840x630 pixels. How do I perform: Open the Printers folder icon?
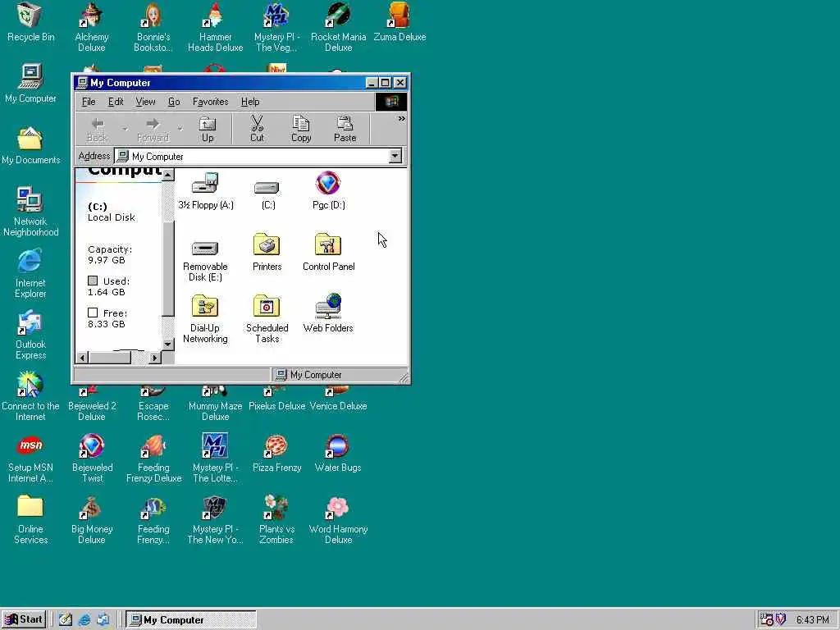pos(267,253)
